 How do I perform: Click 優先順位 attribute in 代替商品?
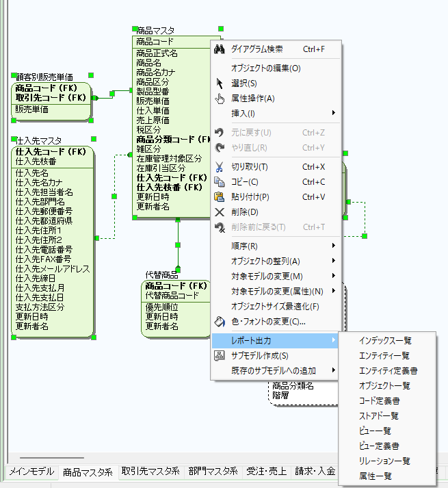[x=162, y=307]
